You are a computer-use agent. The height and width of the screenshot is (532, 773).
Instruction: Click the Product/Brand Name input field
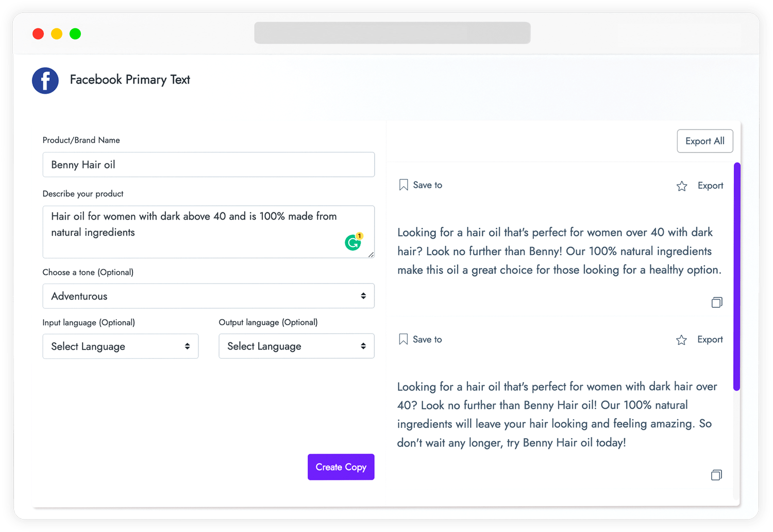pos(208,165)
